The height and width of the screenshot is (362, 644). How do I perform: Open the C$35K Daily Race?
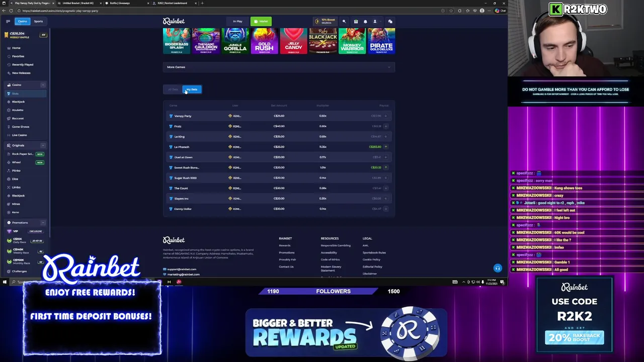pos(25,240)
